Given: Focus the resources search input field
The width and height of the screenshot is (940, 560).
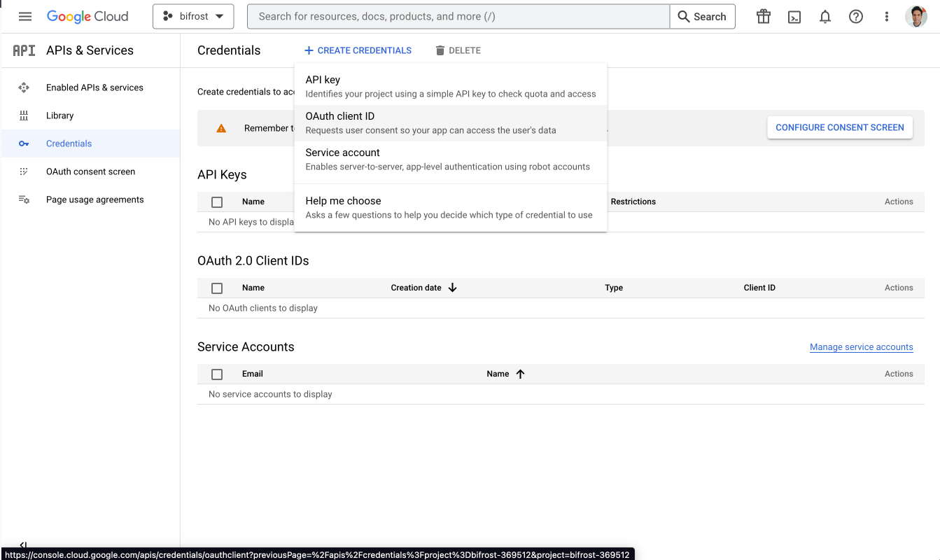Looking at the screenshot, I should click(x=458, y=16).
